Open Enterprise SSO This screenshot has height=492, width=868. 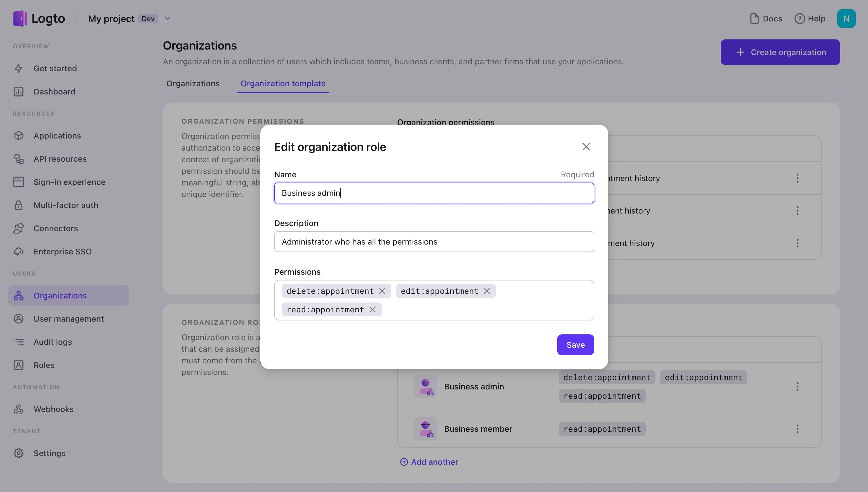coord(62,252)
